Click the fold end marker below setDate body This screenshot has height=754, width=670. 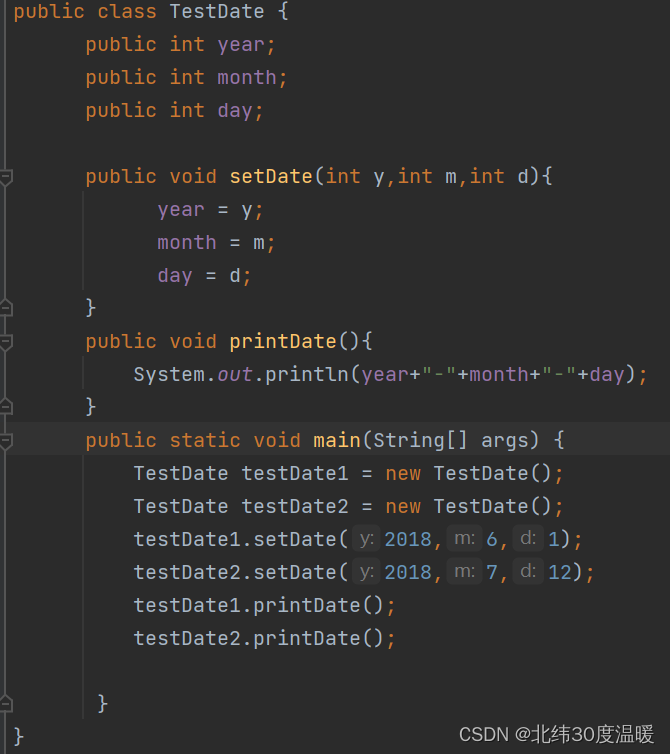[6, 307]
